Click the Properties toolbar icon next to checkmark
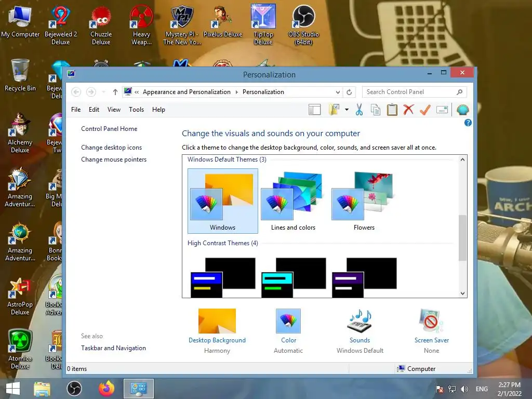532x399 pixels. pyautogui.click(x=442, y=110)
